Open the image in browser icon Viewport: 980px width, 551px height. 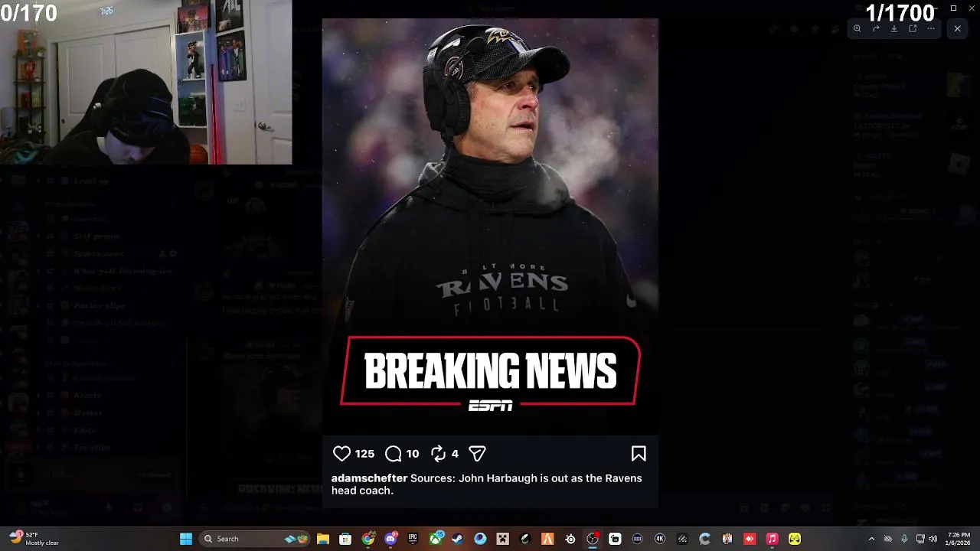(x=913, y=28)
